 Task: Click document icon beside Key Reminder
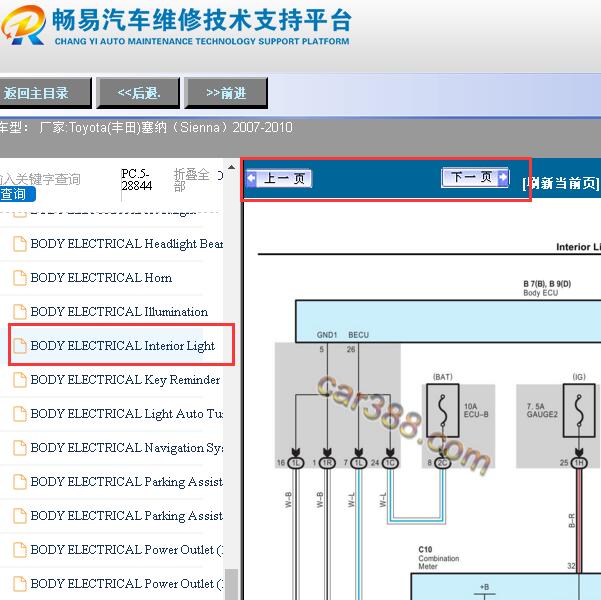pos(20,380)
